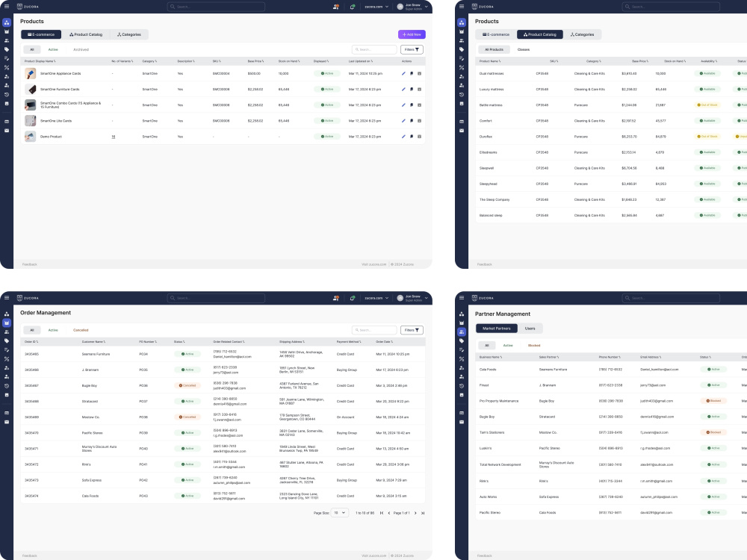
Task: Open history icon in Order Management sidebar
Action: (7, 386)
